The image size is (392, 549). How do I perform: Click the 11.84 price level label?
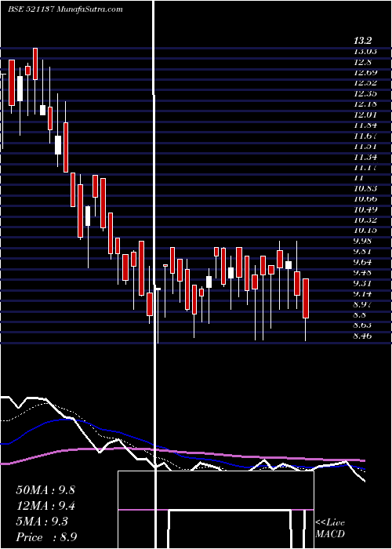pos(365,125)
